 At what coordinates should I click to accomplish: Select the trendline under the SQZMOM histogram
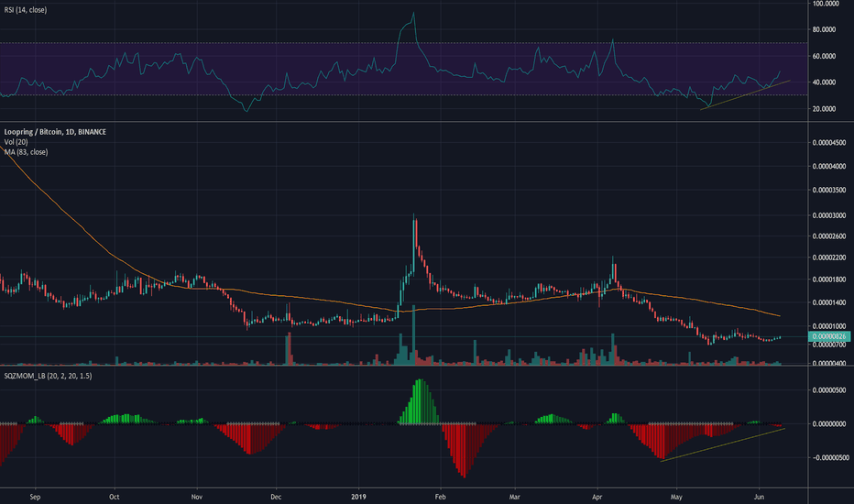pos(723,445)
